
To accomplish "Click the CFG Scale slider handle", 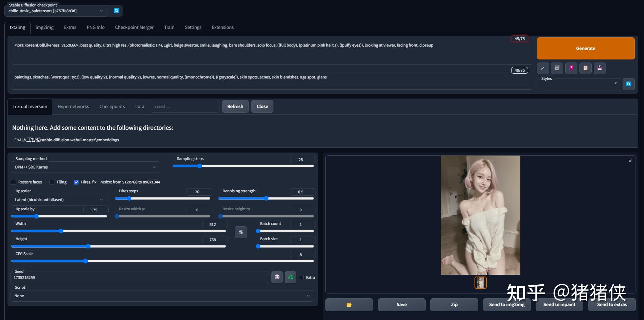I will tap(86, 261).
